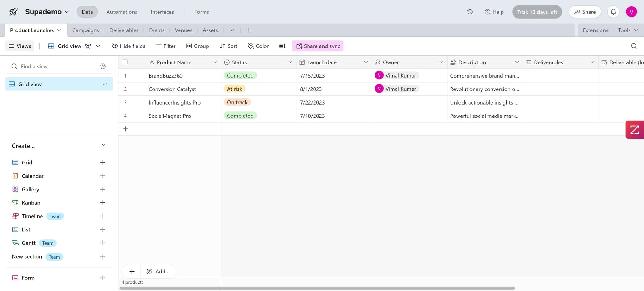The width and height of the screenshot is (644, 291).
Task: Click the search magnifier in the toolbar
Action: (634, 46)
